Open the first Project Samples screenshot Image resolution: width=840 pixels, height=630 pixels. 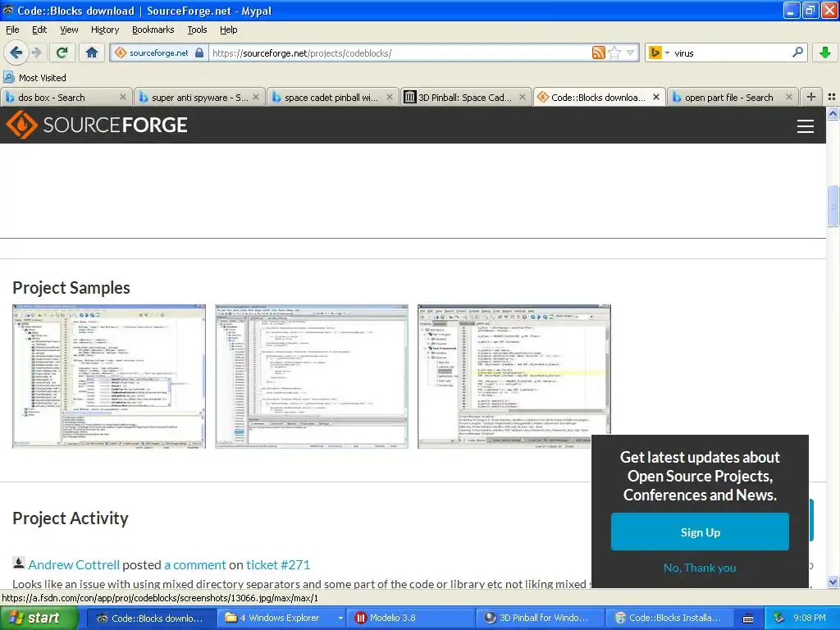109,376
